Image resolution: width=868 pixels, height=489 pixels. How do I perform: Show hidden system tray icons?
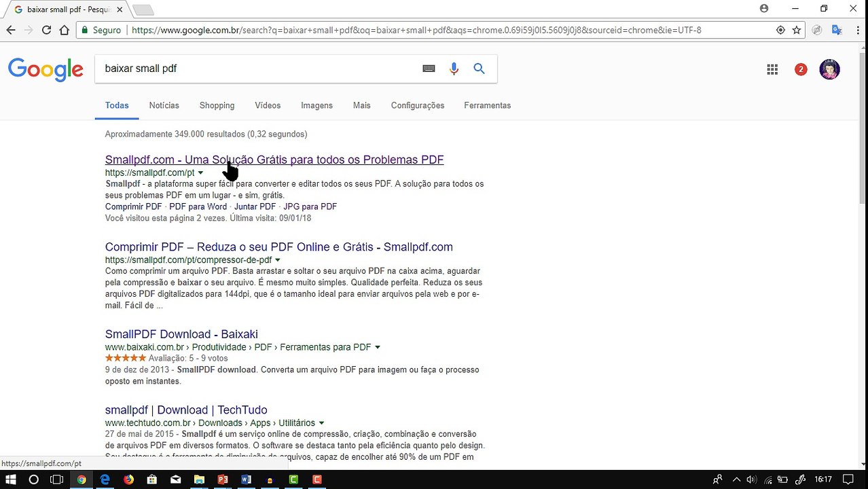click(736, 479)
